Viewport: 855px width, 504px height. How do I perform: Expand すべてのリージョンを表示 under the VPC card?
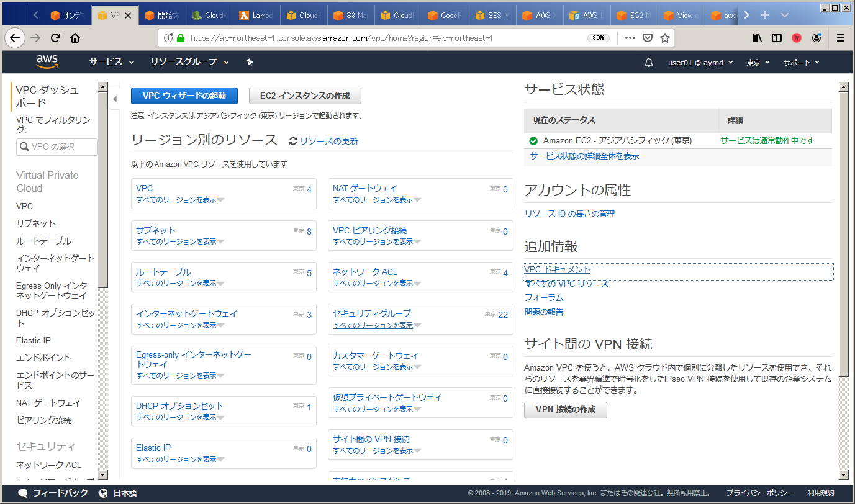pyautogui.click(x=179, y=200)
